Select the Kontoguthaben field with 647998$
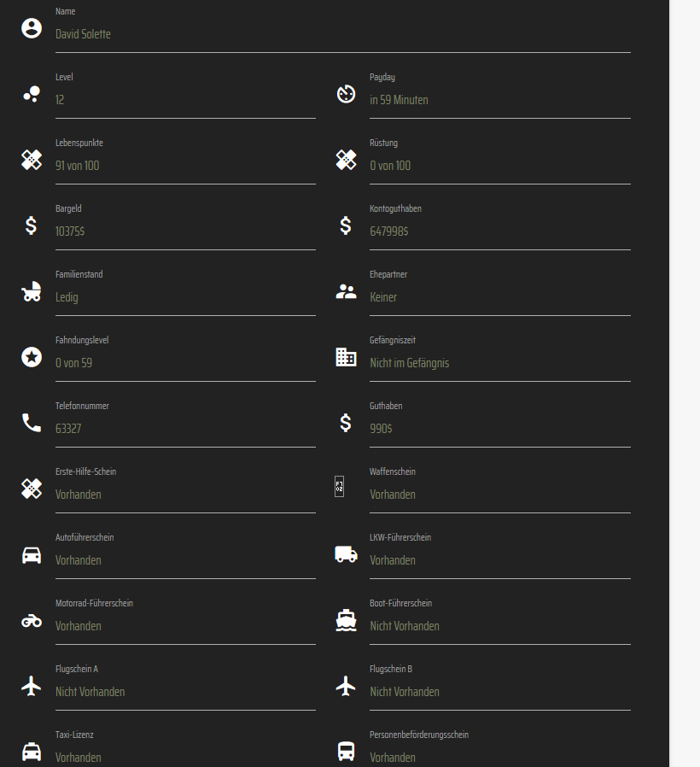The image size is (700, 767). click(499, 231)
